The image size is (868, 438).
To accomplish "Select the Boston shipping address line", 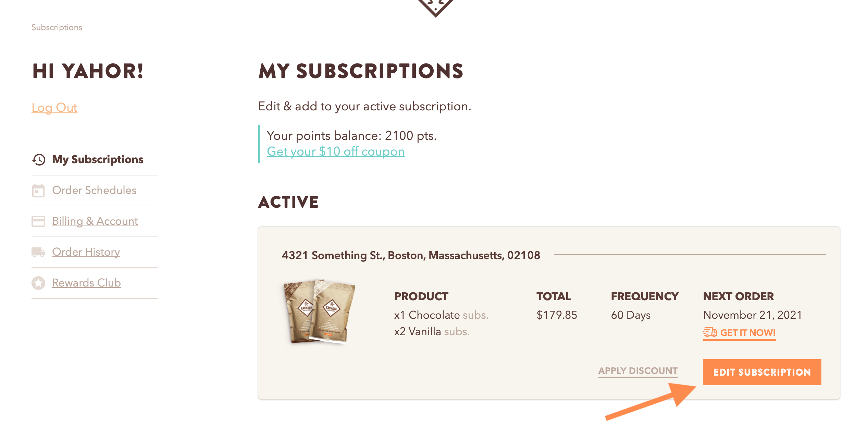I will 411,255.
